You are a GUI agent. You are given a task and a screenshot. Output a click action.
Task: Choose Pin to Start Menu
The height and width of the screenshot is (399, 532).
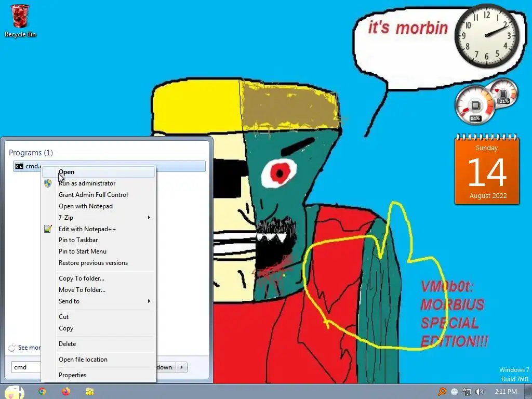[x=98, y=251]
